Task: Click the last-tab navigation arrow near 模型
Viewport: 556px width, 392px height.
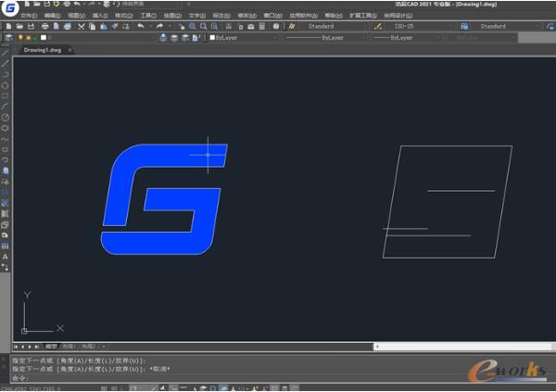Action: [x=37, y=347]
